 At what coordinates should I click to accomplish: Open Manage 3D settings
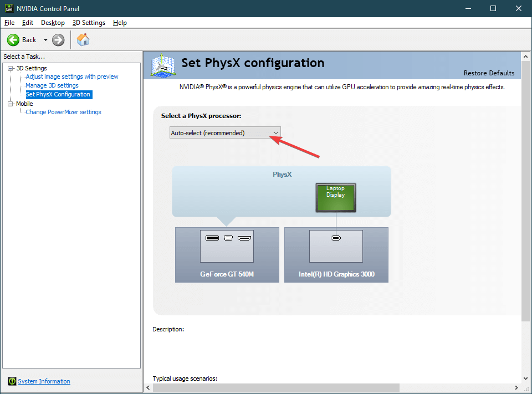[52, 85]
